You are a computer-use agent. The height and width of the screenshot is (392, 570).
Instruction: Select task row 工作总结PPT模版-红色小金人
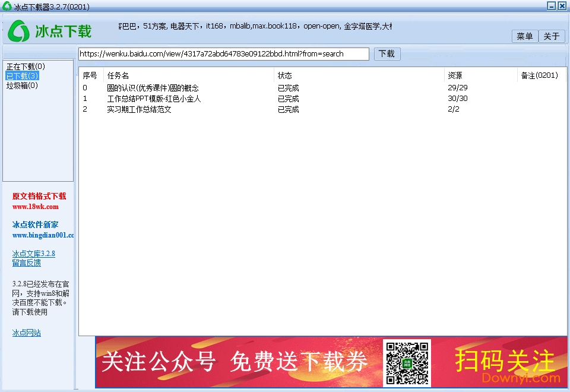154,99
